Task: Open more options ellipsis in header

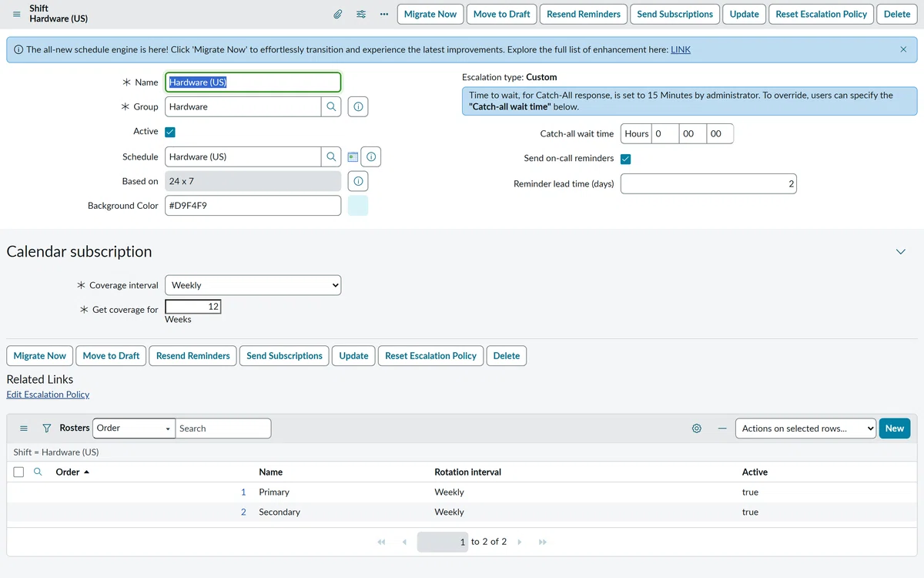Action: click(x=384, y=14)
